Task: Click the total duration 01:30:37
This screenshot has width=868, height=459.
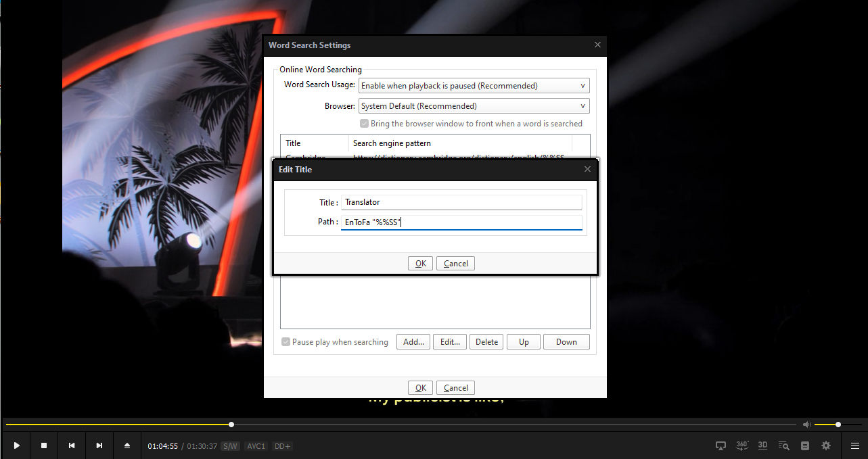Action: pos(202,446)
